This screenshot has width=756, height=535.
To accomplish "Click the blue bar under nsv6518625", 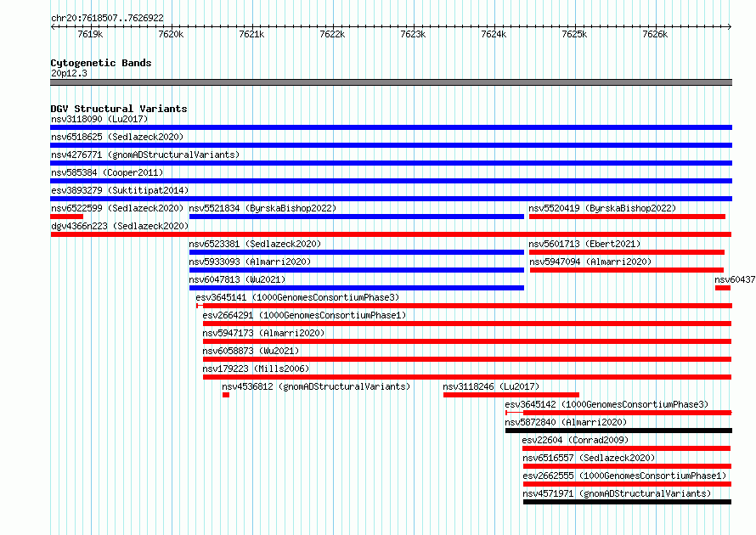I will point(391,145).
